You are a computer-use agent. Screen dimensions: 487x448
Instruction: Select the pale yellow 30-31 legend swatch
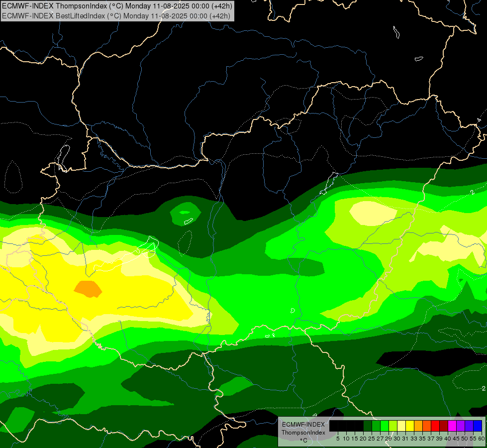tap(401, 426)
